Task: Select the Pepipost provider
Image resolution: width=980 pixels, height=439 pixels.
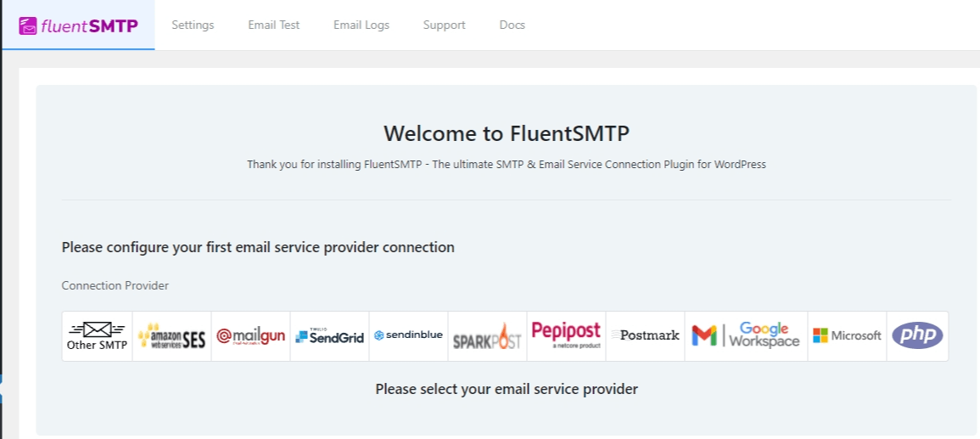Action: pos(566,336)
